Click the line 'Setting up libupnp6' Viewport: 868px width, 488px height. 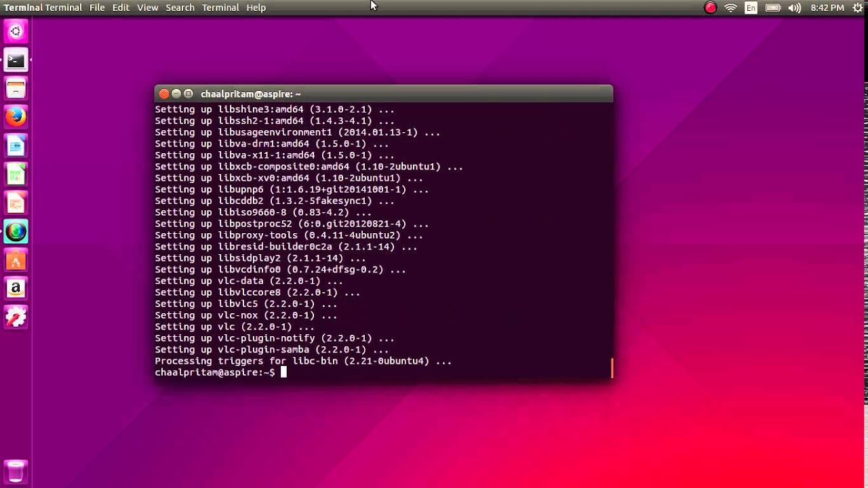pos(292,189)
